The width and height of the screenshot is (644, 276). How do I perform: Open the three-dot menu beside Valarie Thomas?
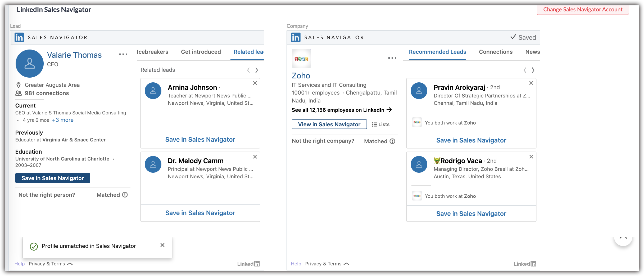(x=123, y=55)
